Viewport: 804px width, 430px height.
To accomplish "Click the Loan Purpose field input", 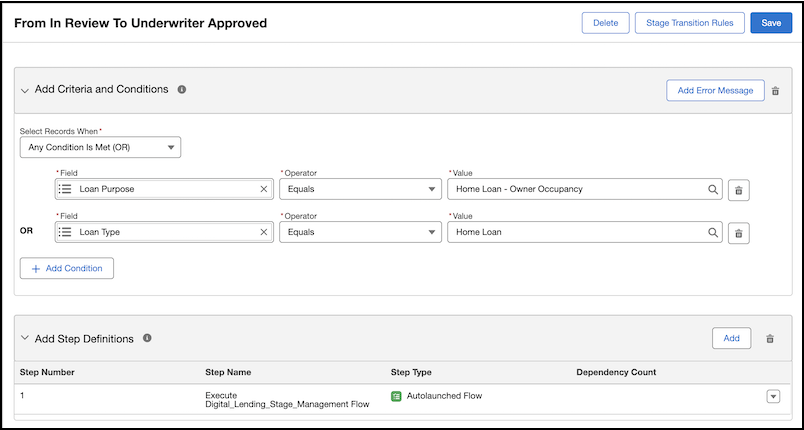I will (x=164, y=189).
